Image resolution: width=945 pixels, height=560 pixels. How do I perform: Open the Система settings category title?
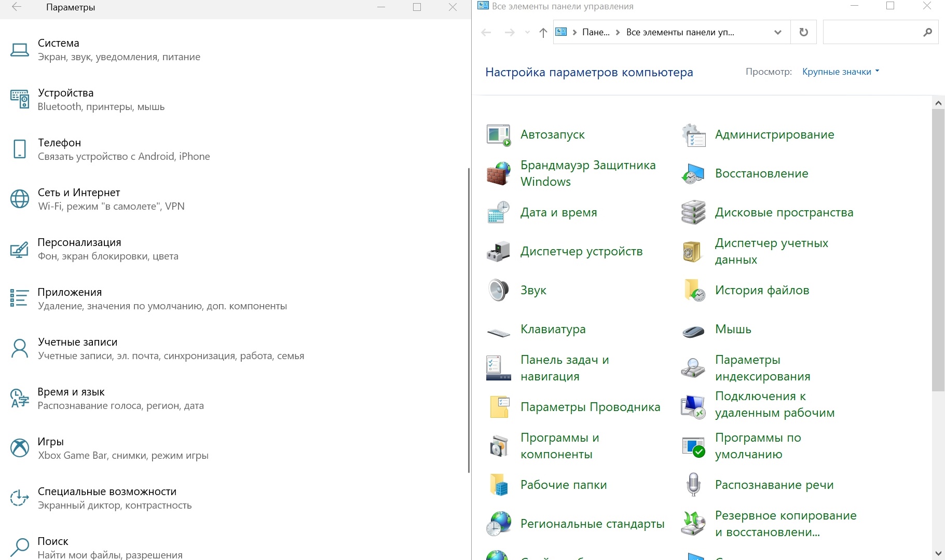pyautogui.click(x=59, y=43)
